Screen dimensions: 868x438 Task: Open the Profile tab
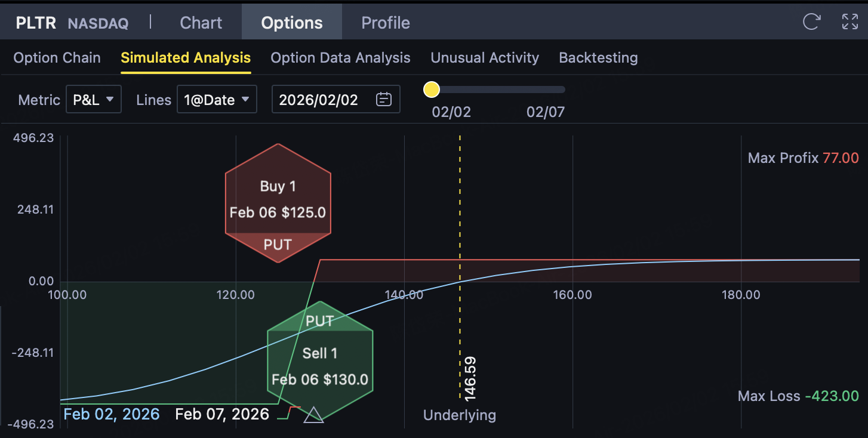[386, 23]
